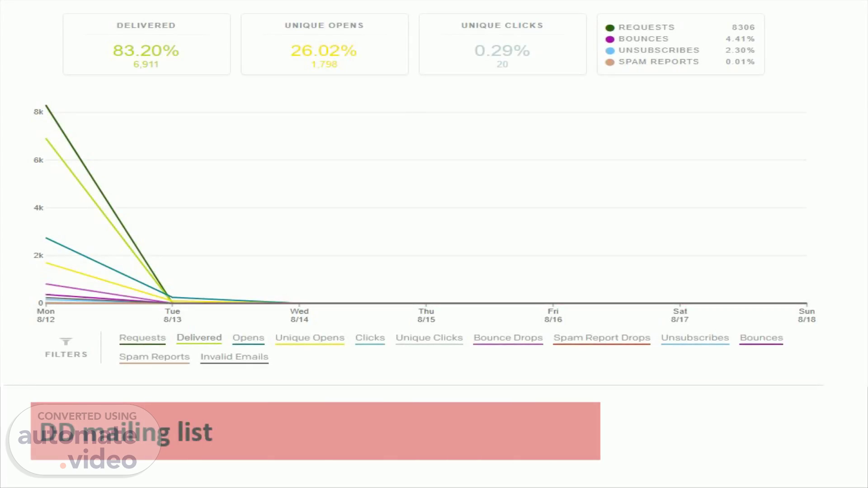This screenshot has width=868, height=488.
Task: Toggle the Unsubscribes filter below chart
Action: click(695, 338)
